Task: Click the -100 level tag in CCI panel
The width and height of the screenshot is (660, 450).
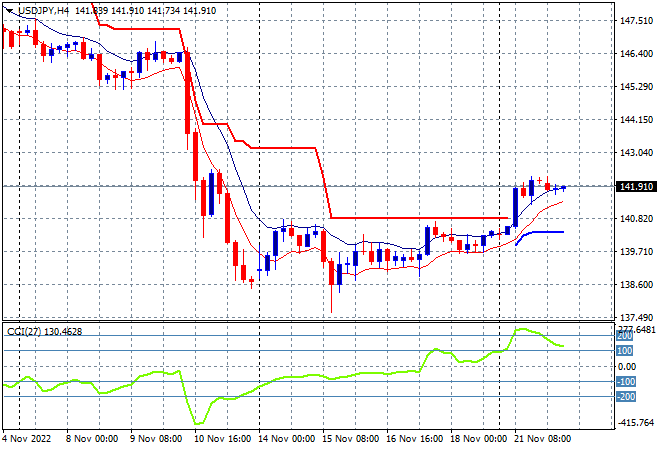Action: 625,382
